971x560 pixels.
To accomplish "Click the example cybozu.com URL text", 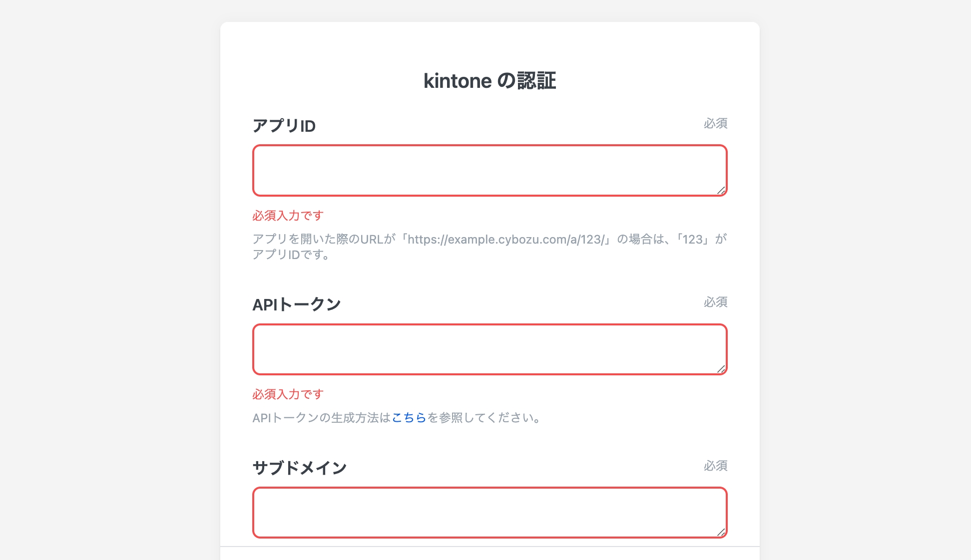I will (x=505, y=240).
